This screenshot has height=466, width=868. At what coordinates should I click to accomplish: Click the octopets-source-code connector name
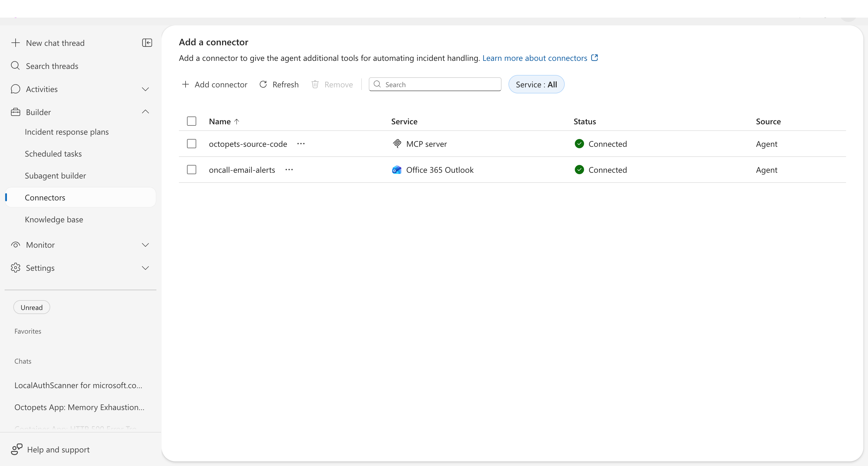click(248, 144)
